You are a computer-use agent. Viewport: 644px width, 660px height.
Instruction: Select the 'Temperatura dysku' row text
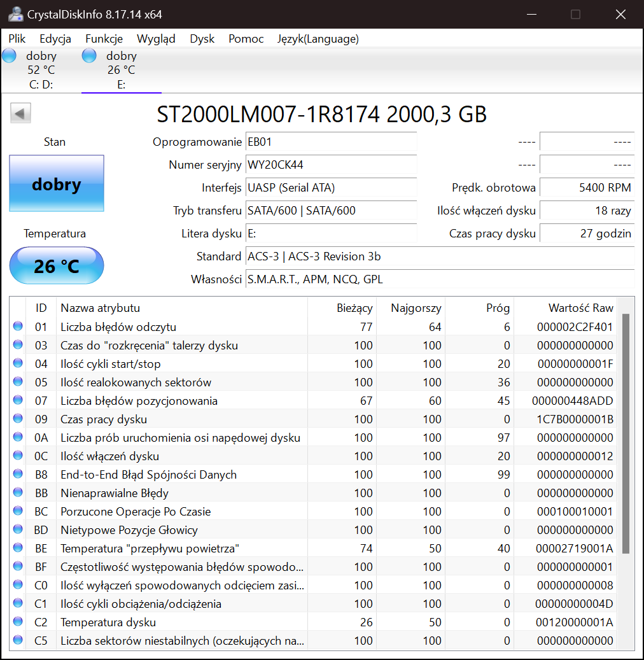click(x=108, y=622)
